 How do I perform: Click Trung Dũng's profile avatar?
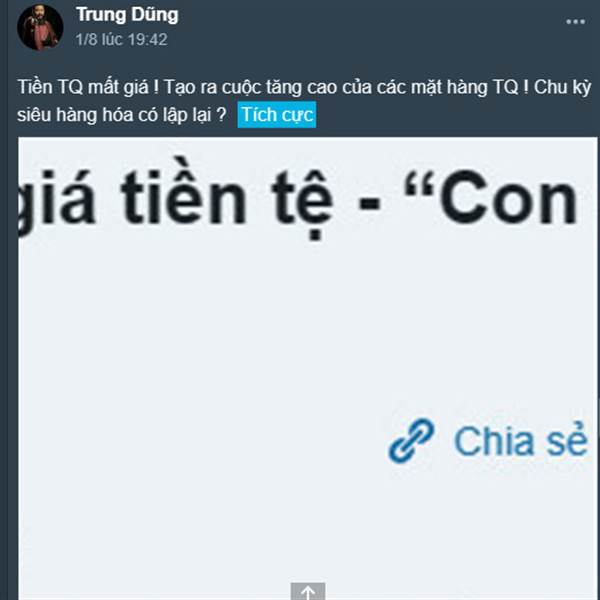click(x=40, y=27)
